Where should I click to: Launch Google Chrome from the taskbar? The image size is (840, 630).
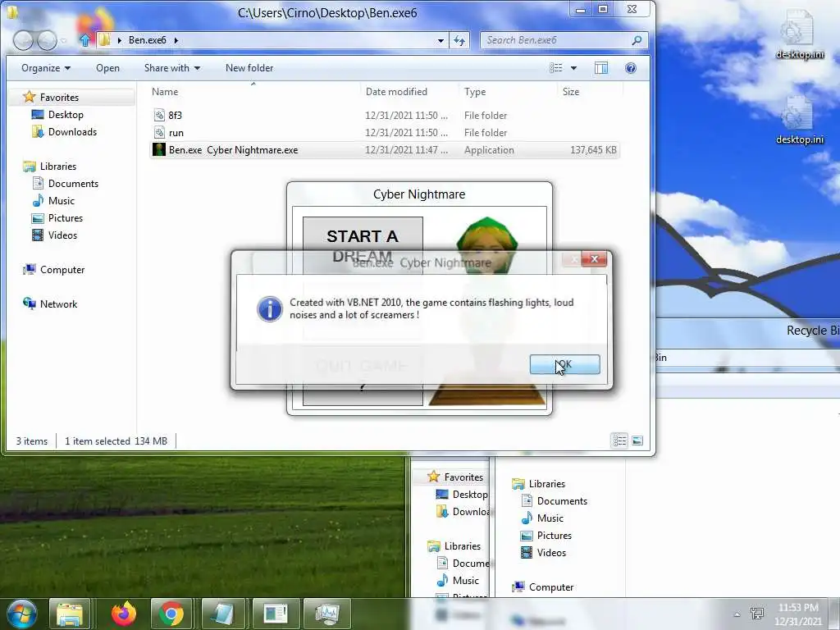click(171, 614)
